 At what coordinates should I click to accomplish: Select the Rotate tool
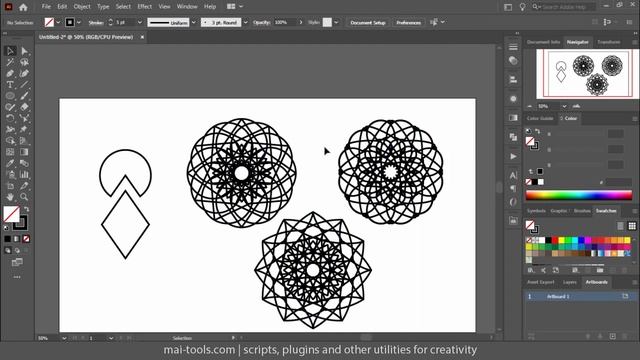[10, 118]
